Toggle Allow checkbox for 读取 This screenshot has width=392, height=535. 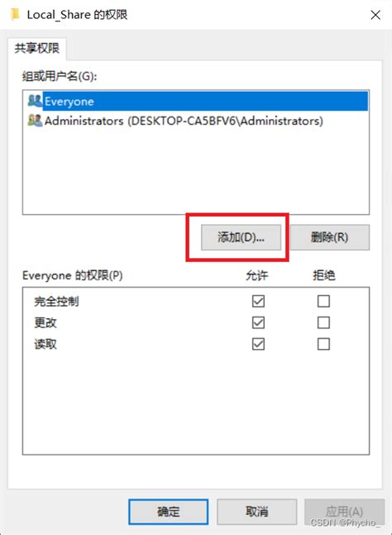point(258,344)
